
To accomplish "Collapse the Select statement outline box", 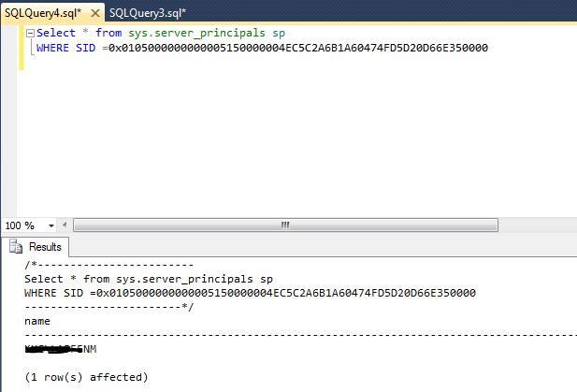I will (31, 33).
